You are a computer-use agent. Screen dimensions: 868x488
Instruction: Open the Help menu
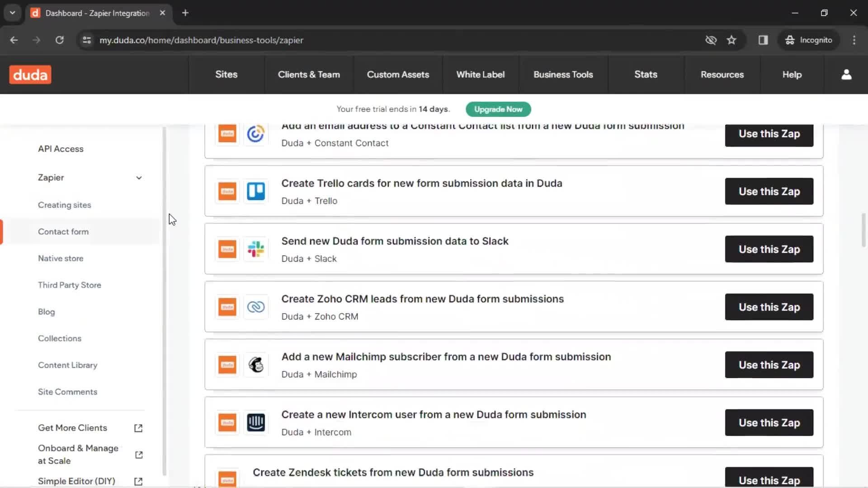point(792,75)
